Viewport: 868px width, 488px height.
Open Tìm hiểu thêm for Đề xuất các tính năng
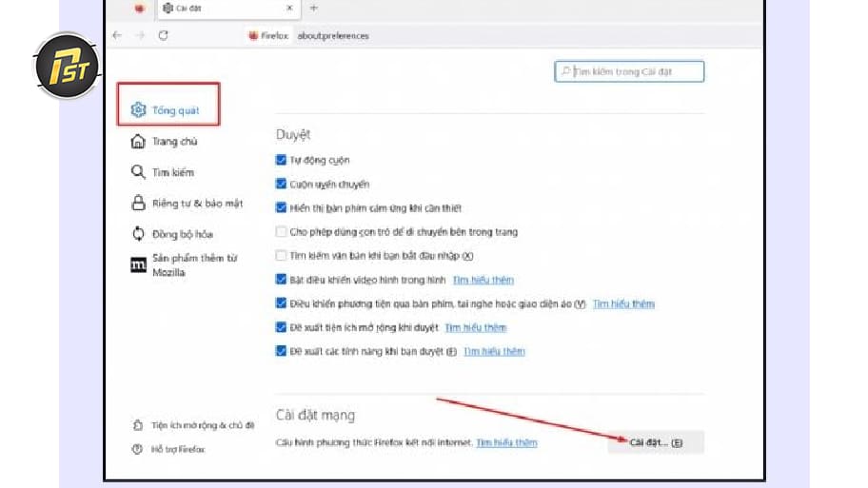494,351
